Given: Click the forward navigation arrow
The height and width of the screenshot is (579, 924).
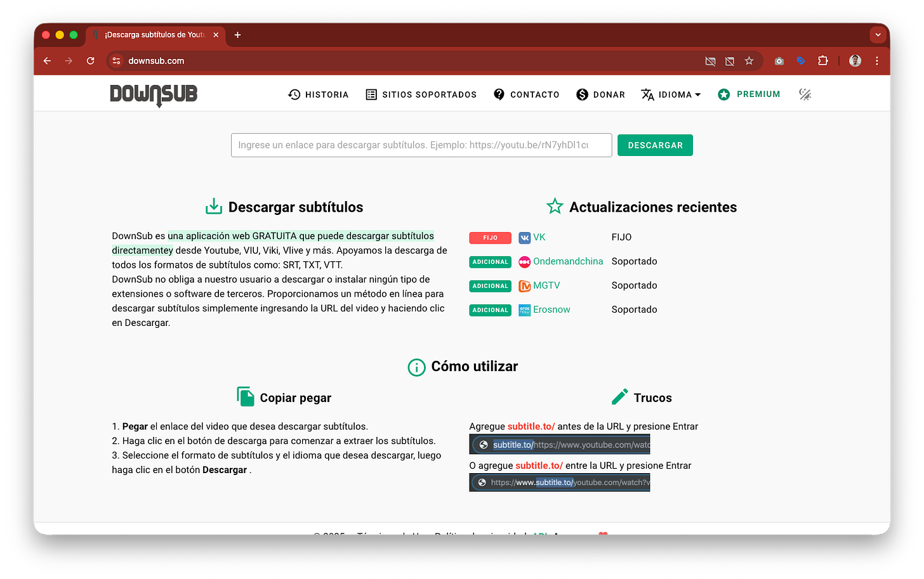Looking at the screenshot, I should (x=69, y=61).
